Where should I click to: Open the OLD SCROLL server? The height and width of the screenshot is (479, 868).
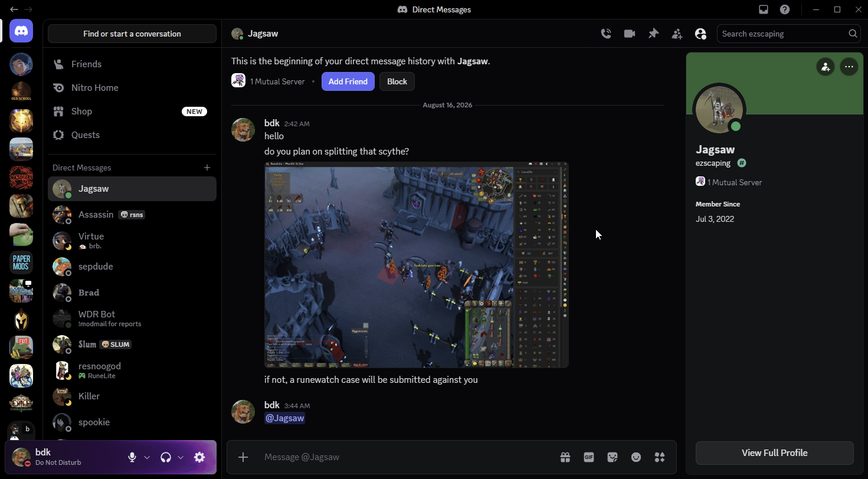coord(21,91)
